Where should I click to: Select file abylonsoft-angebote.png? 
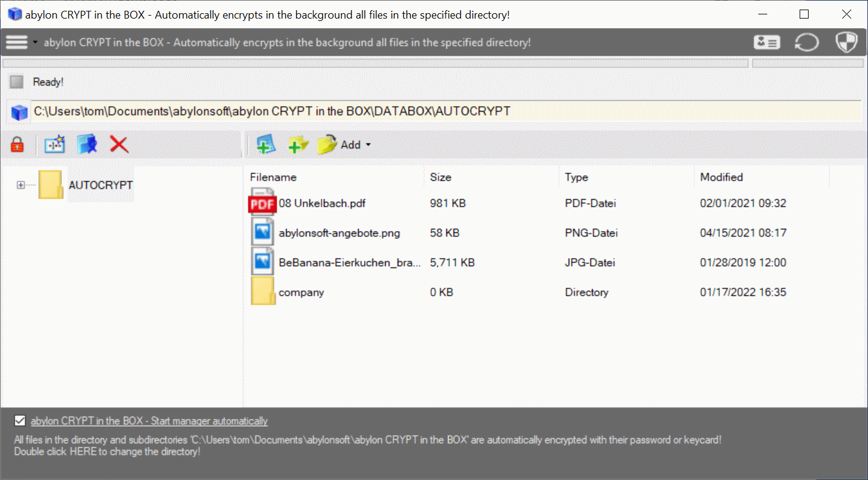[340, 233]
